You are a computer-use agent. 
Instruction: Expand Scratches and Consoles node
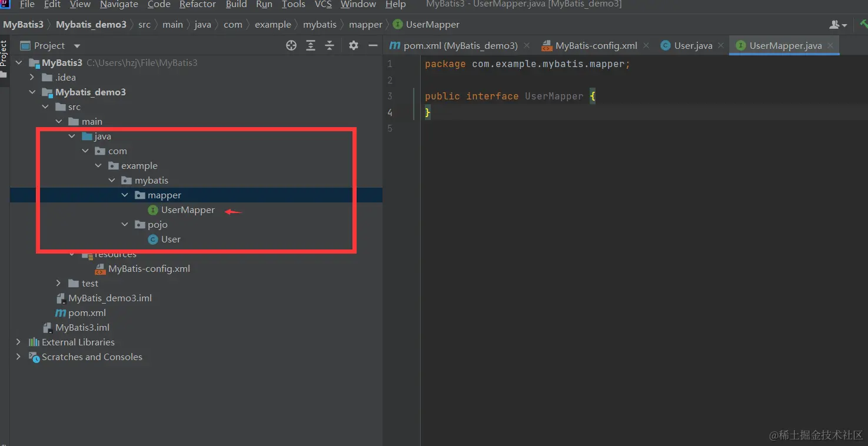coord(19,357)
